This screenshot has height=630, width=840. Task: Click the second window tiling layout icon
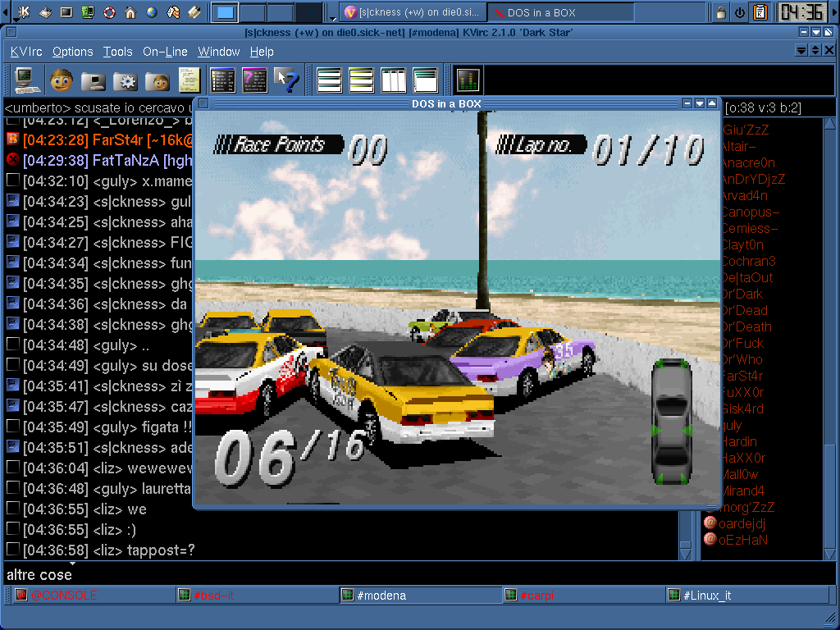click(362, 80)
